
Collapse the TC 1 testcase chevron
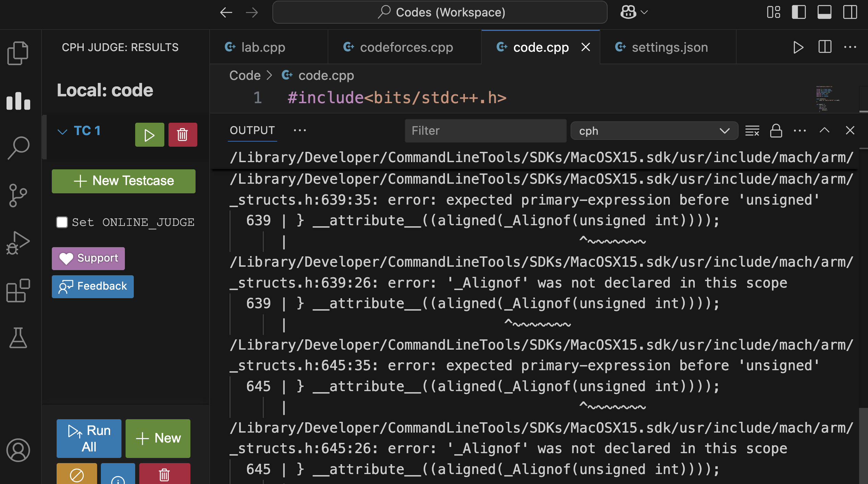pyautogui.click(x=62, y=132)
